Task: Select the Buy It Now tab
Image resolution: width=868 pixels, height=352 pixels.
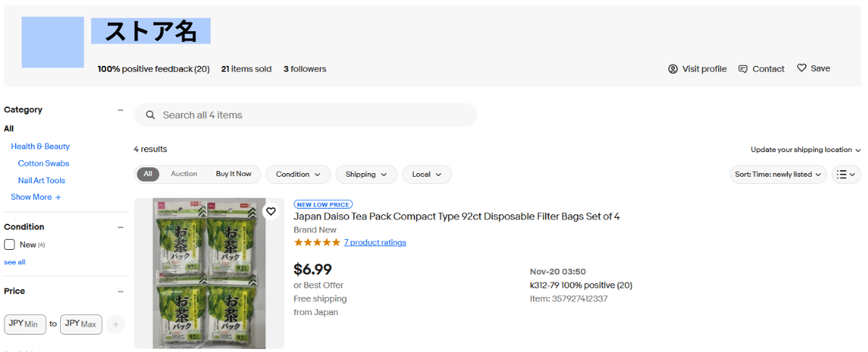Action: [x=234, y=174]
